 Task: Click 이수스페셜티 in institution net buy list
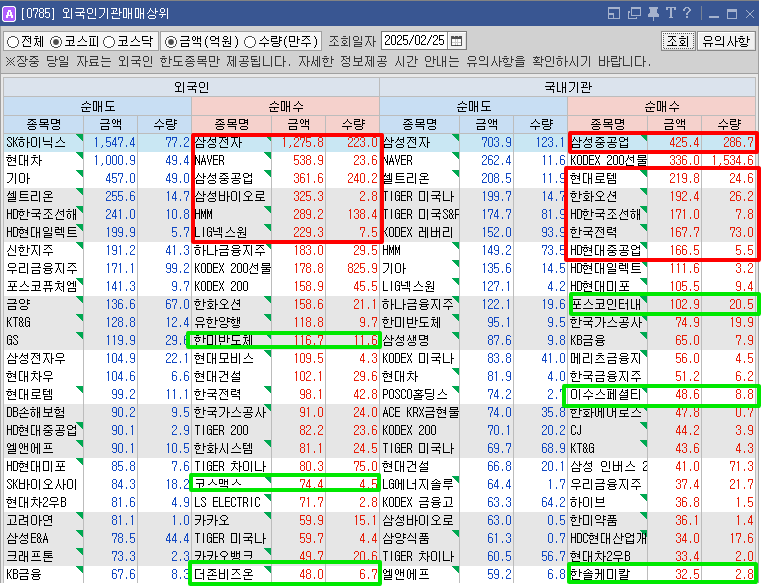click(608, 394)
